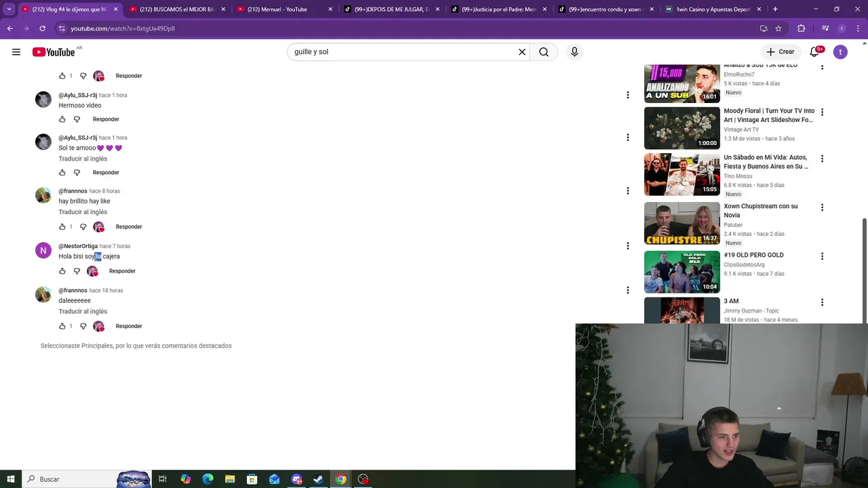Image resolution: width=868 pixels, height=488 pixels.
Task: Translate 'daleeeeeee' comment to English
Action: tap(83, 312)
